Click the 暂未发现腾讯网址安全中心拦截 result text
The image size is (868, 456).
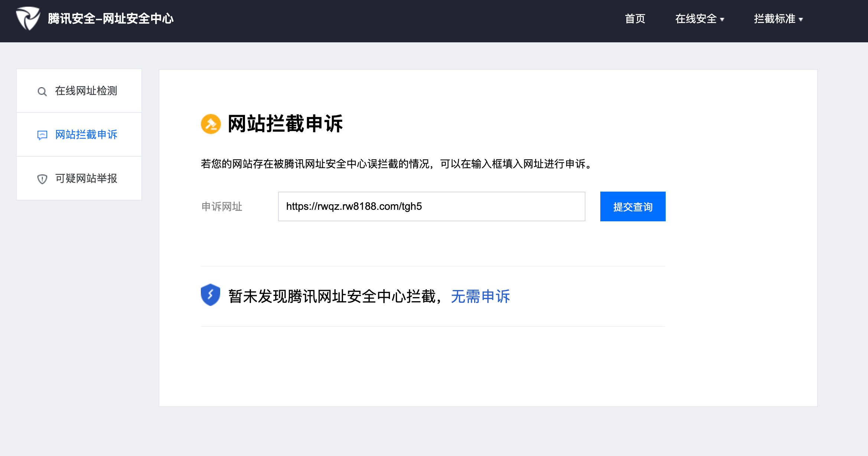coord(332,297)
